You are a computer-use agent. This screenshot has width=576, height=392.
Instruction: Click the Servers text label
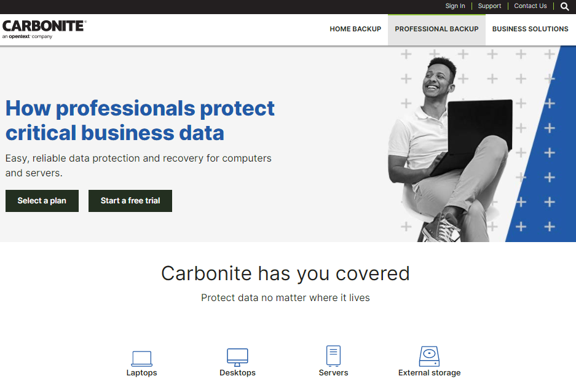(x=333, y=372)
